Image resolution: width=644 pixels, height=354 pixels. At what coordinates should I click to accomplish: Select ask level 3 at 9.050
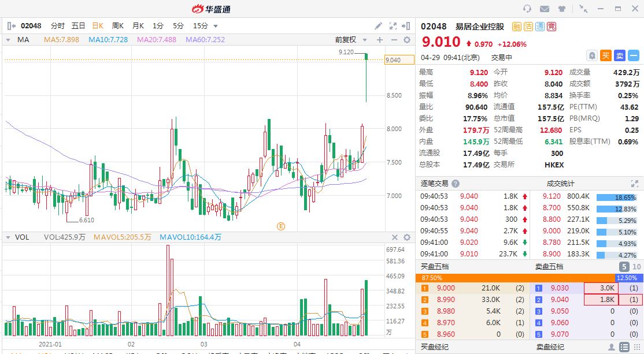587,311
